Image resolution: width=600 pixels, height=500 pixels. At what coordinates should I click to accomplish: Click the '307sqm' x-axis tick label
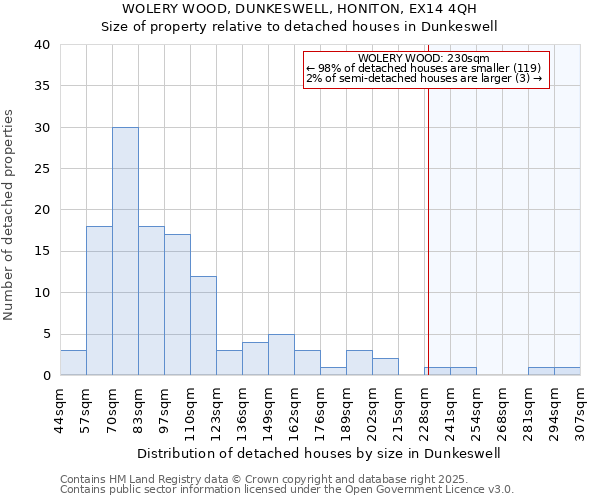tap(580, 410)
